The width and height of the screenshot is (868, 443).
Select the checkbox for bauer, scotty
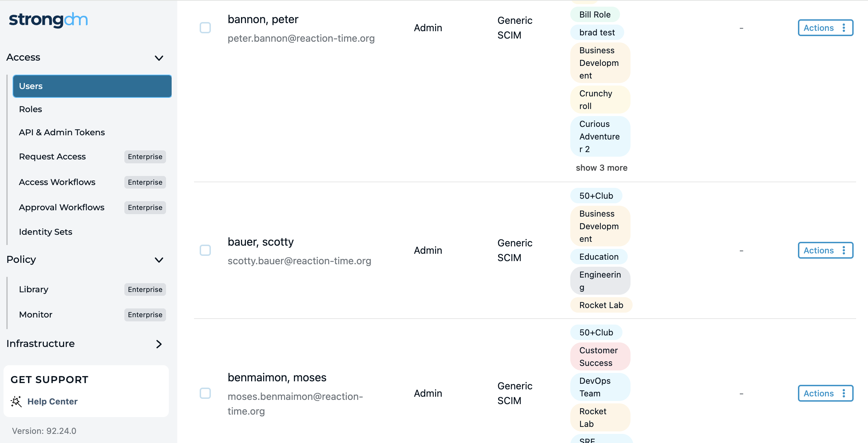tap(205, 250)
